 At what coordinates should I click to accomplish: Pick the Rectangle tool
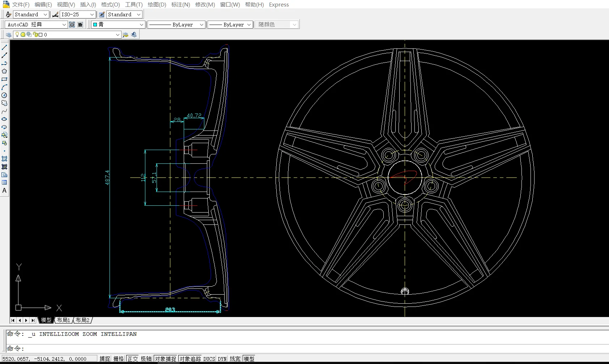click(x=4, y=79)
